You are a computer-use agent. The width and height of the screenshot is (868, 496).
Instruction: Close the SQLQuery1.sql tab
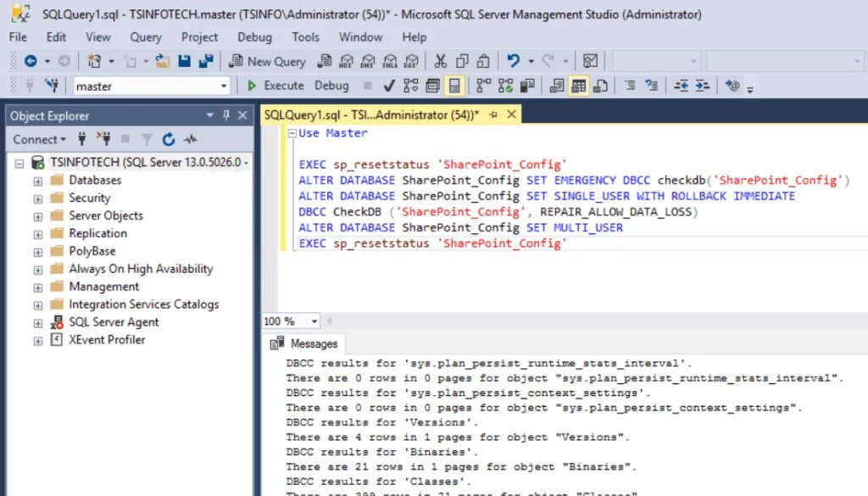[x=511, y=114]
